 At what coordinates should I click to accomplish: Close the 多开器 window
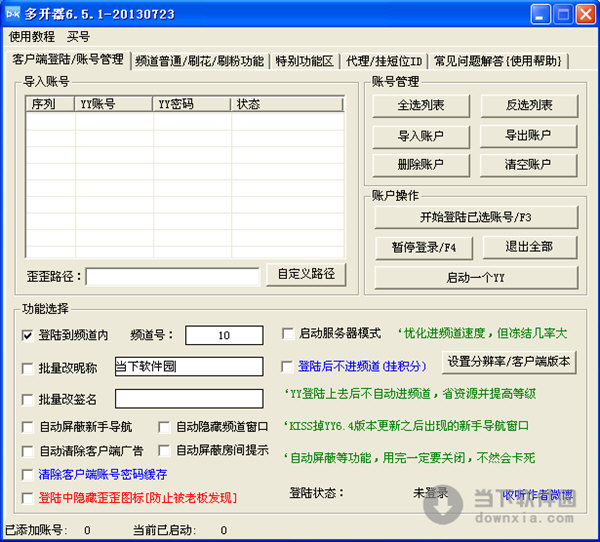[586, 15]
